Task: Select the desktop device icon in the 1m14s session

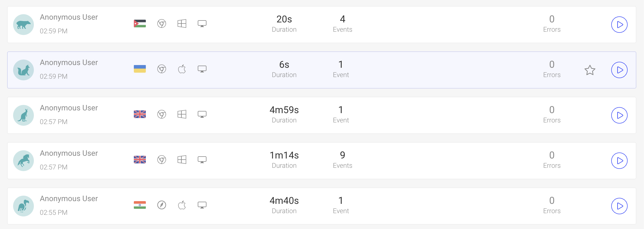Action: (x=202, y=160)
